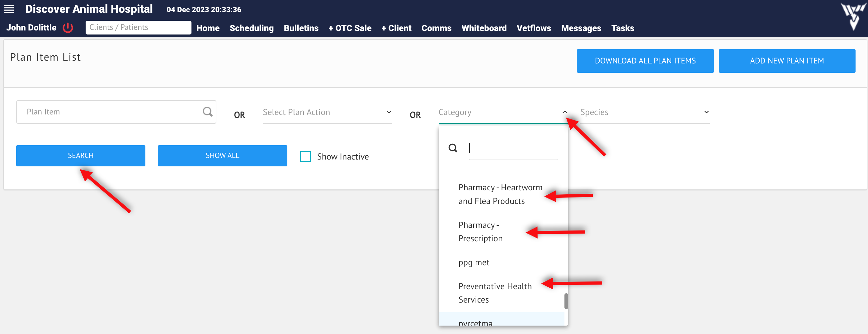Open the Select Plan Action dropdown

point(327,112)
